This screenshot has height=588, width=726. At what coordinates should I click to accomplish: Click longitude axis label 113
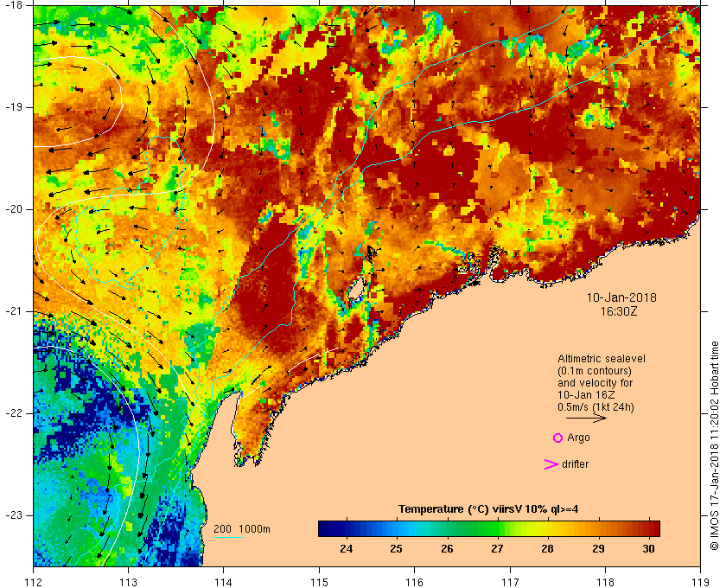pos(128,582)
